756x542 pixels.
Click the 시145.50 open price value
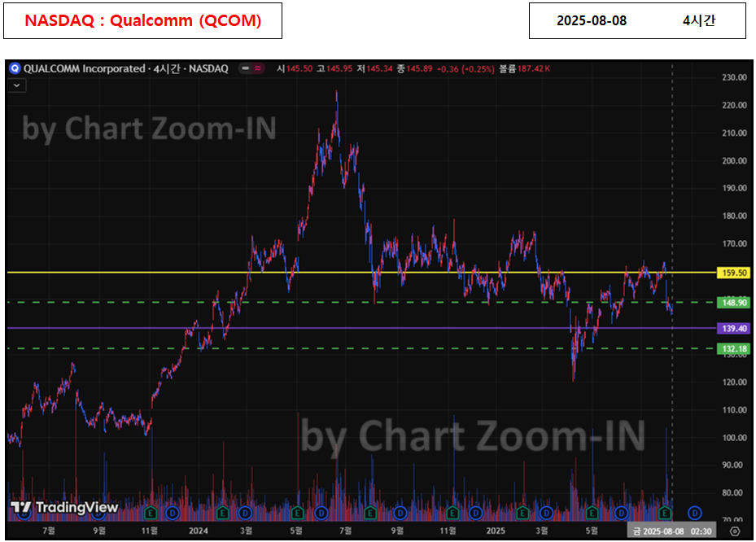coord(295,68)
